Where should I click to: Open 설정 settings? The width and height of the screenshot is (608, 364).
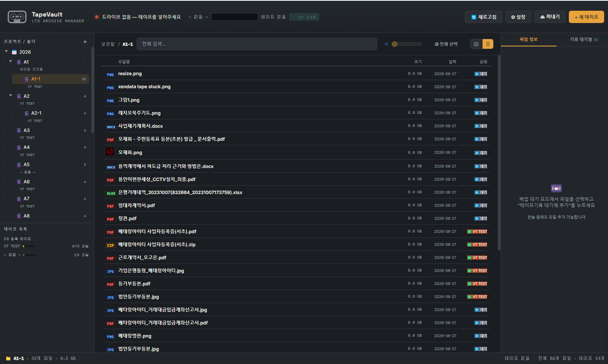pos(518,17)
